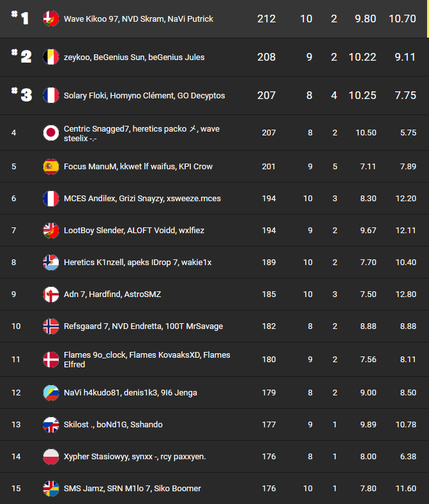Screen dimensions: 429x504
Task: Click the Belgium flag next to zeykoo
Action: pyautogui.click(x=51, y=57)
